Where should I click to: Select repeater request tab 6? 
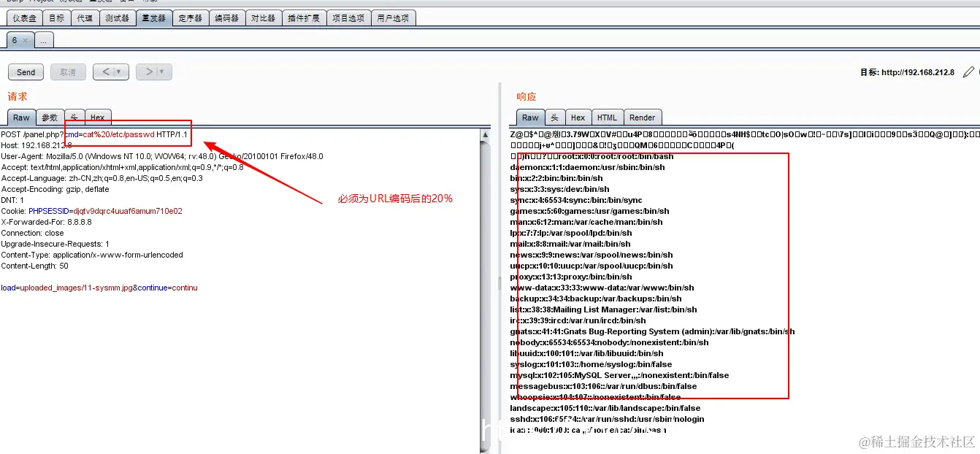[15, 41]
